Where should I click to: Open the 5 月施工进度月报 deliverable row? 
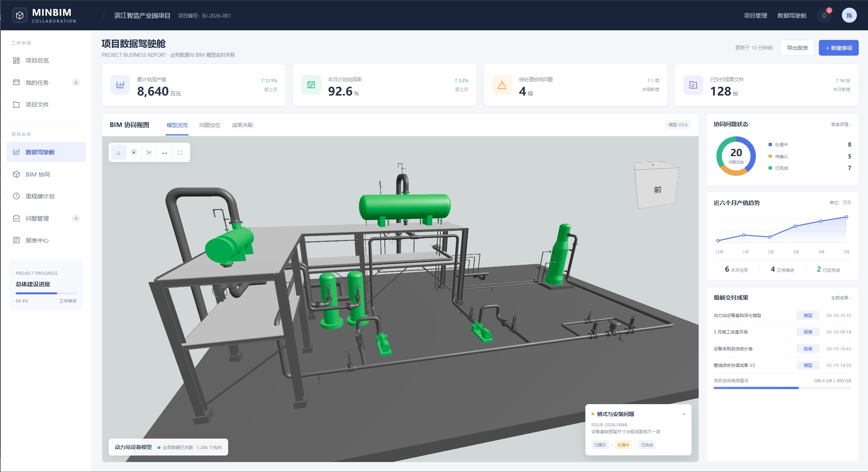point(782,332)
